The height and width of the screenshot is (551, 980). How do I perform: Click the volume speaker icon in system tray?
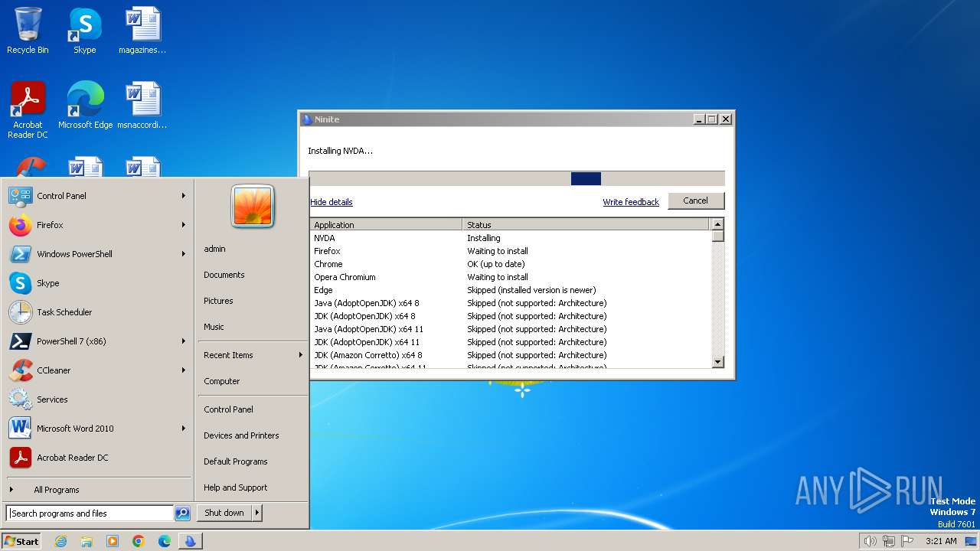pos(871,541)
